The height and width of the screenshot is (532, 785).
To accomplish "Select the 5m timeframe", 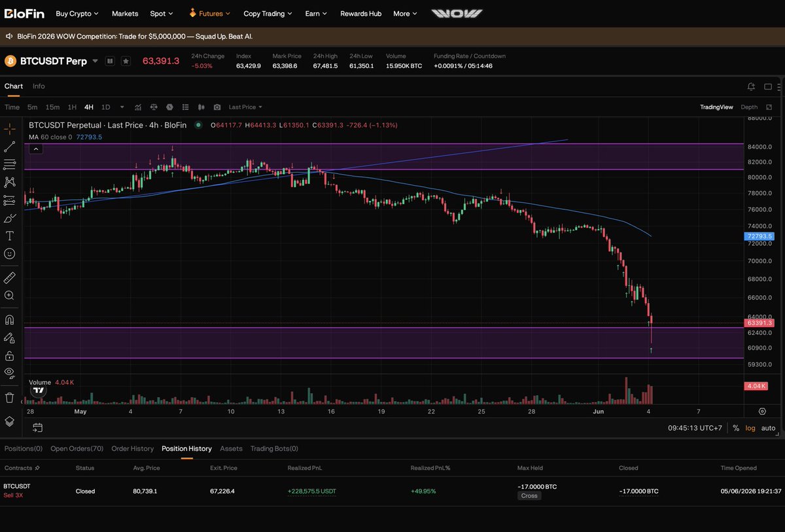I will 33,107.
